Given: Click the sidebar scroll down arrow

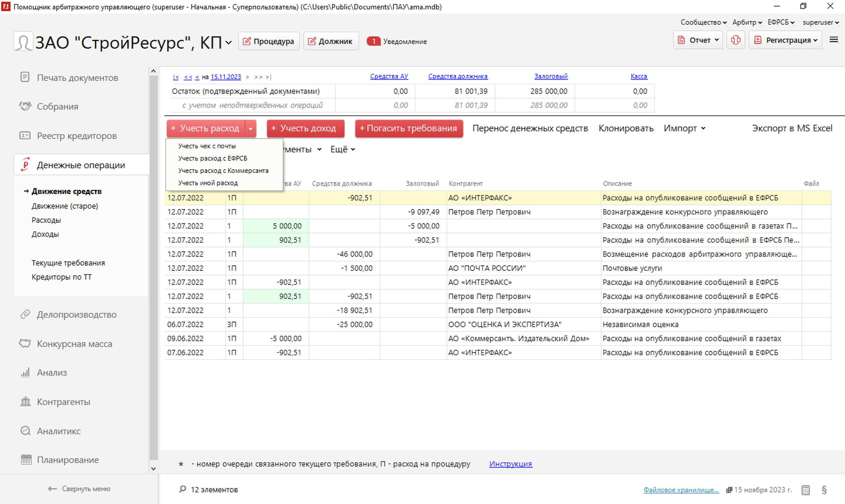Looking at the screenshot, I should (x=153, y=468).
